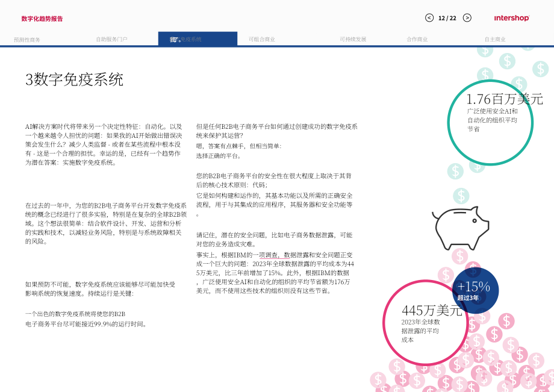This screenshot has height=392, width=554.
Task: Open the 可持续发展 tab
Action: 353,39
